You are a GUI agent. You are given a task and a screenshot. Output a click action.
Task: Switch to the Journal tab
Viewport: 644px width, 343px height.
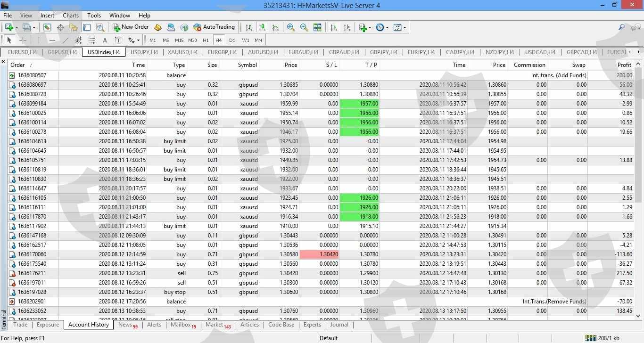coord(339,325)
